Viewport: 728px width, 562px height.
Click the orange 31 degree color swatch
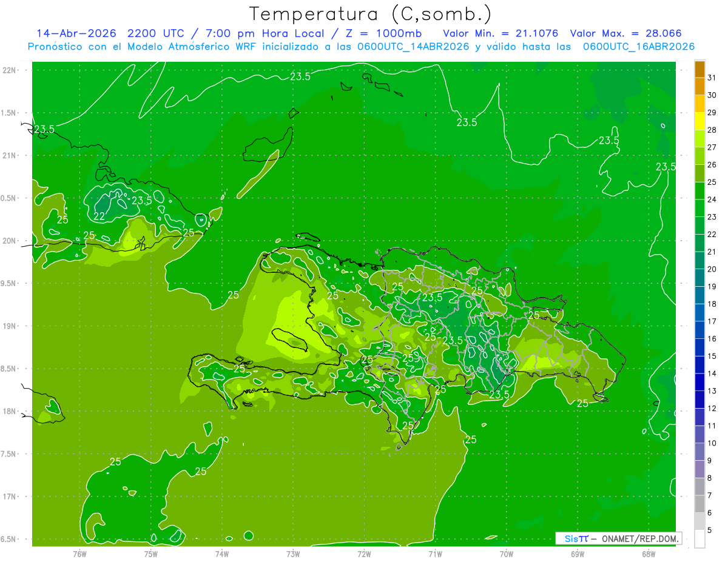pos(699,69)
